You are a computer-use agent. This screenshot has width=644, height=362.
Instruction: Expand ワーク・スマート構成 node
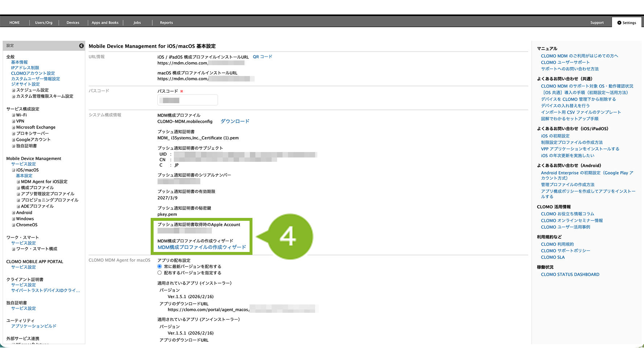coord(13,249)
